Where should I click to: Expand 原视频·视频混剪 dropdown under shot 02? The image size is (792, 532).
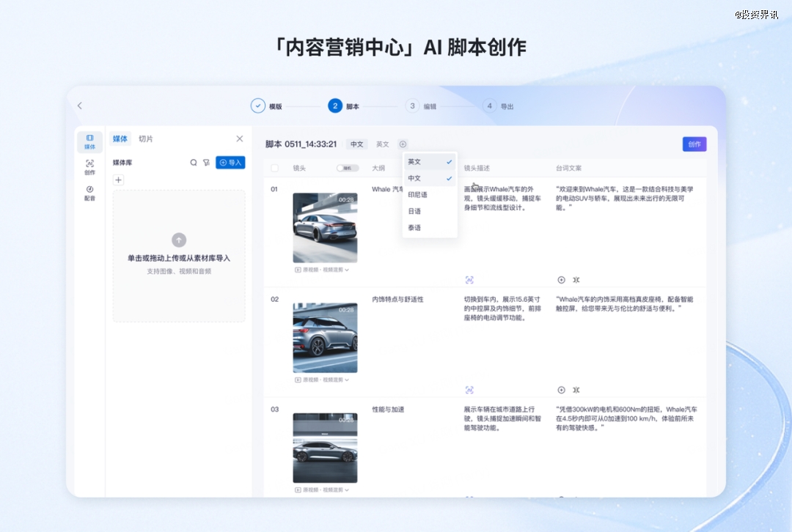[322, 380]
